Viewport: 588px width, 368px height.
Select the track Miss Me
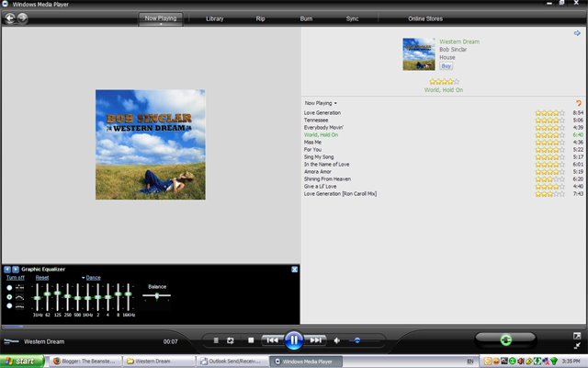[x=312, y=143]
